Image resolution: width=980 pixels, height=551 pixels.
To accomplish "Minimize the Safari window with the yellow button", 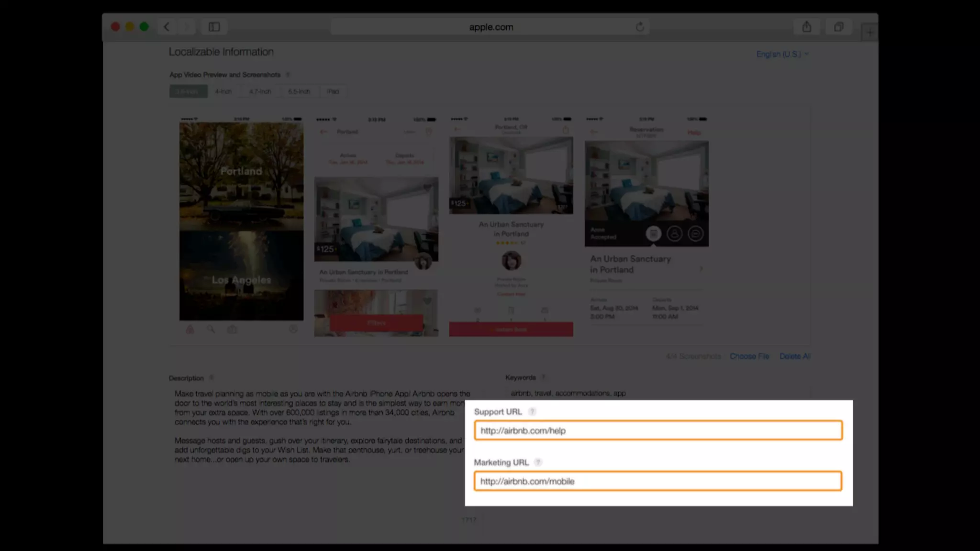I will point(130,27).
